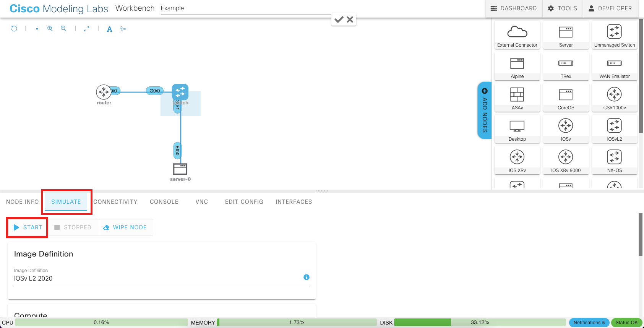Click the fit-to-screen arrows icon
Screen dimensions: 644x328
click(87, 29)
